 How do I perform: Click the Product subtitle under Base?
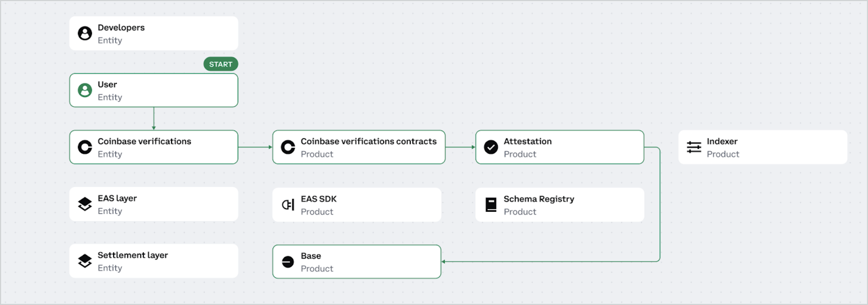(x=317, y=269)
